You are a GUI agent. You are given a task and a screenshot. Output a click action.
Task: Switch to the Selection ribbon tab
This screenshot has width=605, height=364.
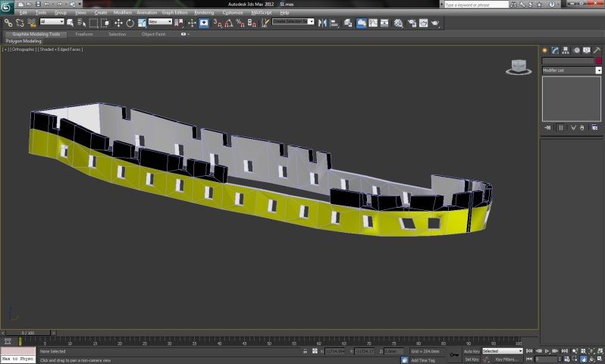point(118,34)
